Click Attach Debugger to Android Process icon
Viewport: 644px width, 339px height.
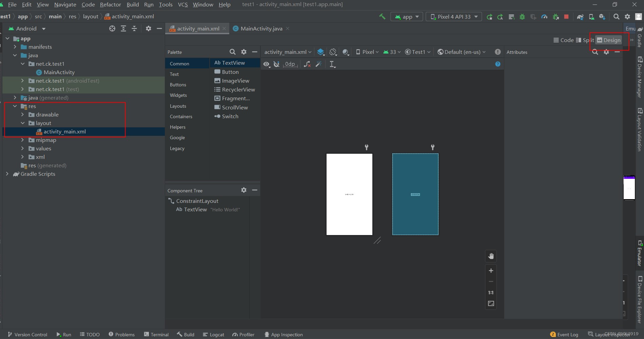[555, 17]
